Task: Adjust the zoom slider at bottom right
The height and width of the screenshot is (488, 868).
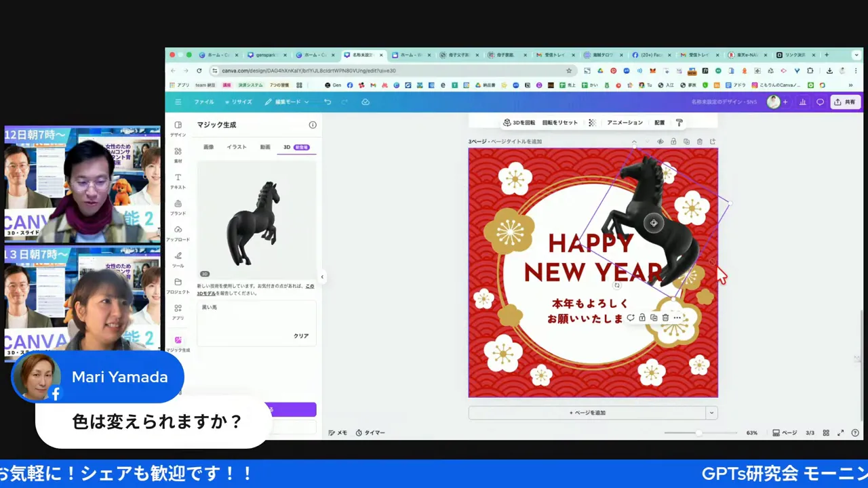Action: click(698, 432)
